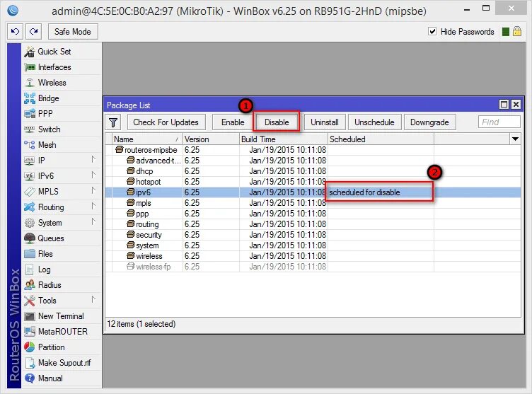Click the green status indicator icon

506,32
